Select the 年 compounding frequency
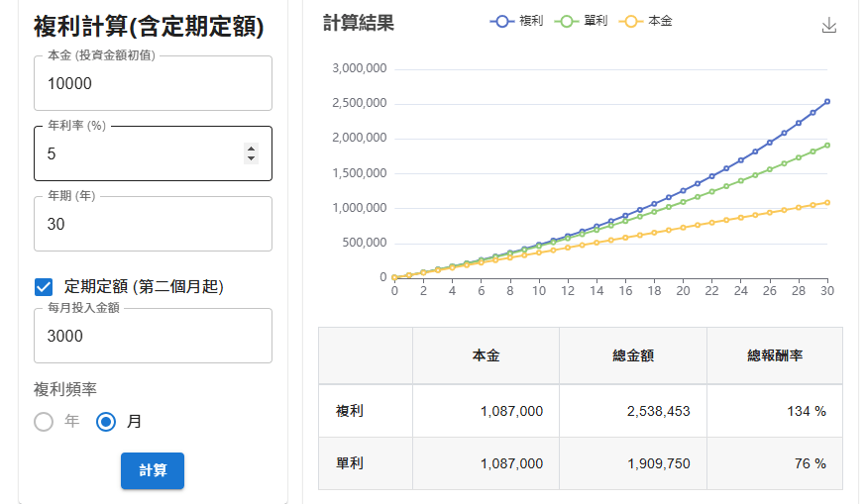The image size is (866, 504). pos(44,422)
